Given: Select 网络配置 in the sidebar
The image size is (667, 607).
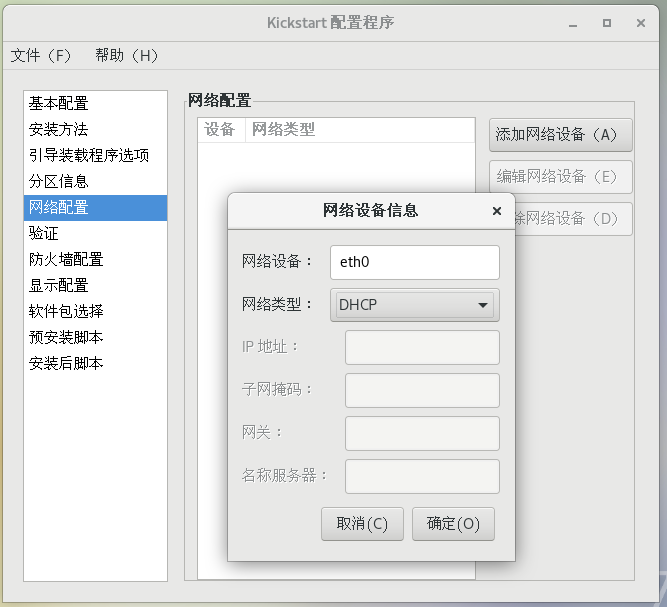Looking at the screenshot, I should click(x=95, y=208).
